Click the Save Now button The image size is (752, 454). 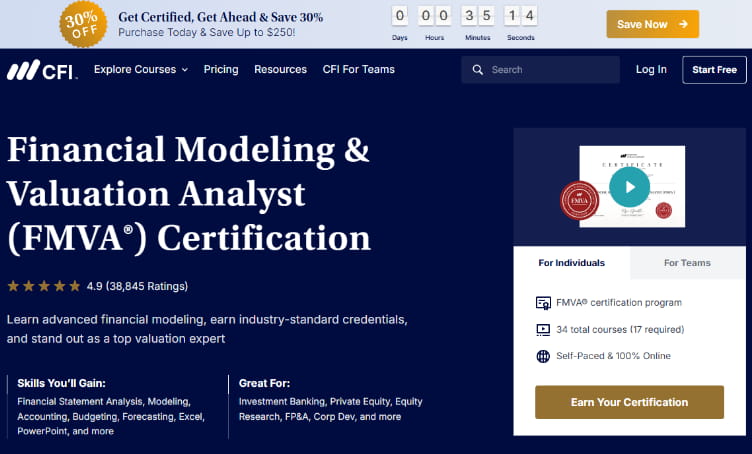(x=653, y=24)
